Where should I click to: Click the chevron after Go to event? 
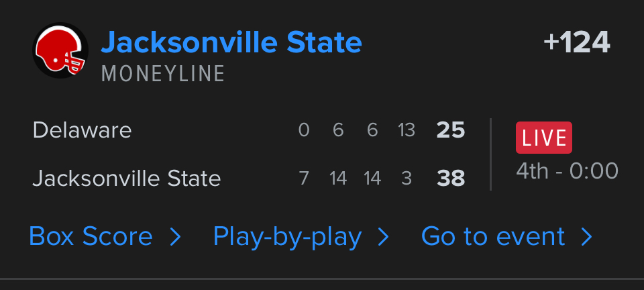tap(587, 236)
